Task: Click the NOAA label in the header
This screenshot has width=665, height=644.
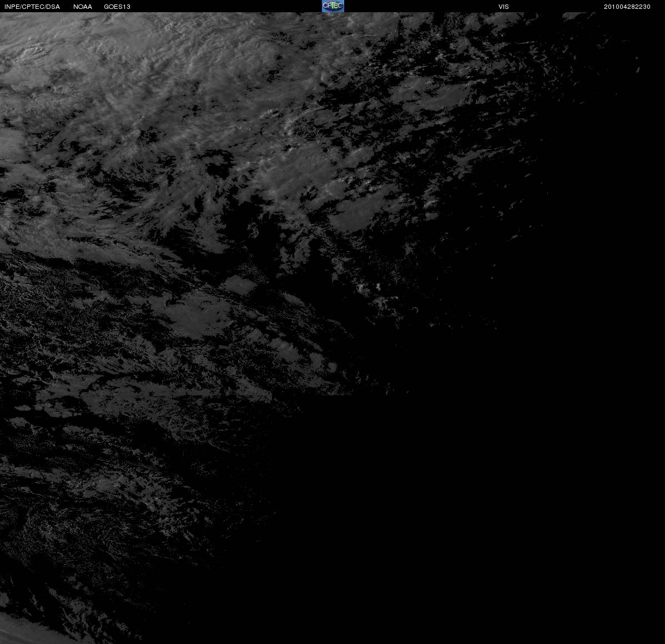Action: (x=83, y=7)
